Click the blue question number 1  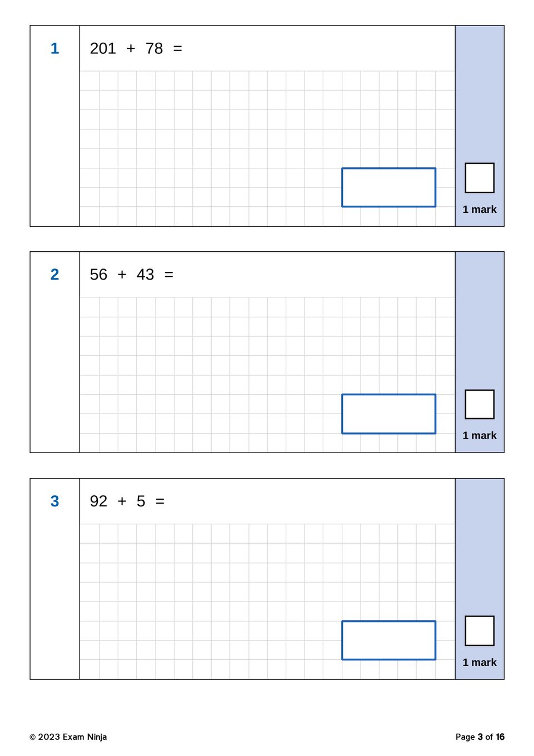(x=54, y=49)
